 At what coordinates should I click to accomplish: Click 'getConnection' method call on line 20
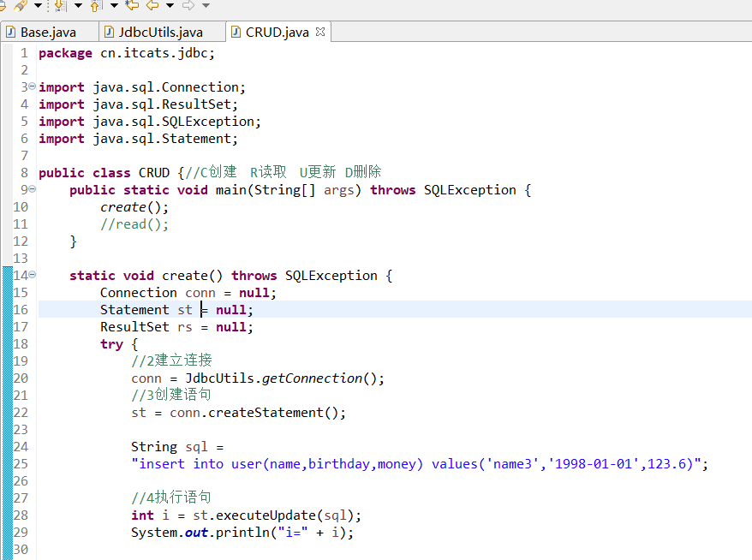(313, 378)
